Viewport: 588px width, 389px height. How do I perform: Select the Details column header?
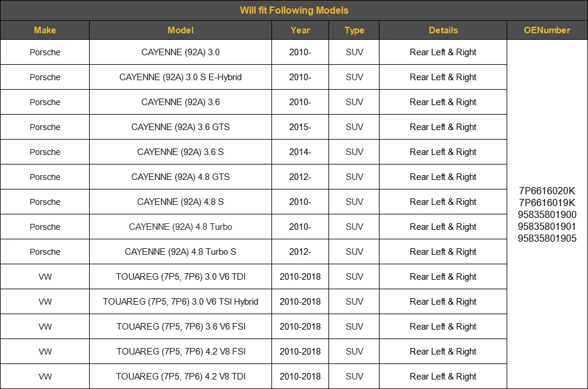[443, 30]
